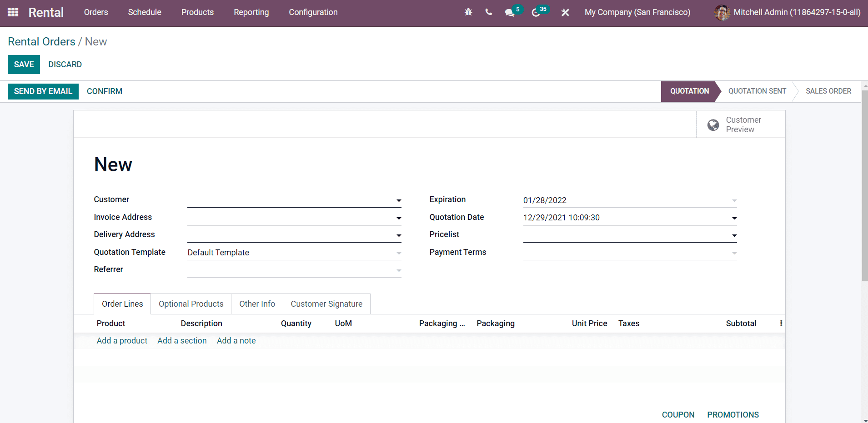Open Expiration date picker arrow
The height and width of the screenshot is (423, 868).
(734, 200)
